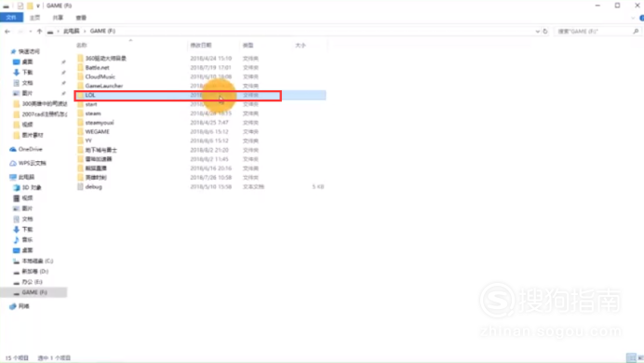Open OneDrive in the sidebar
Viewport: 644px width, 363px height.
point(30,149)
